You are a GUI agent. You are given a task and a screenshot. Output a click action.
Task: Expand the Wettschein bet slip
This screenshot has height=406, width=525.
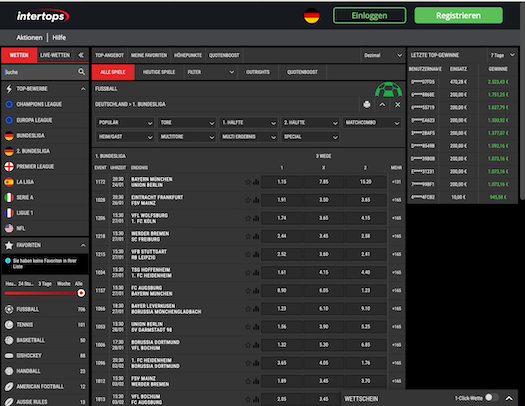point(509,398)
